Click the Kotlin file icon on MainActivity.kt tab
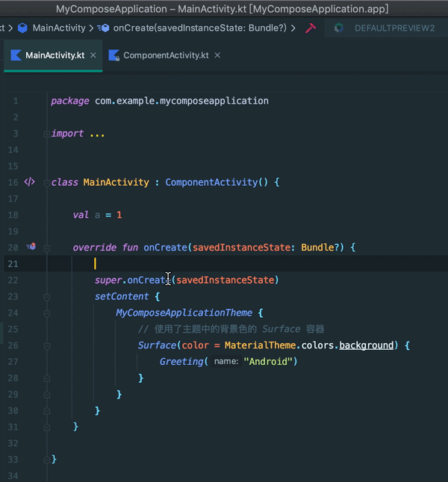 (x=16, y=55)
